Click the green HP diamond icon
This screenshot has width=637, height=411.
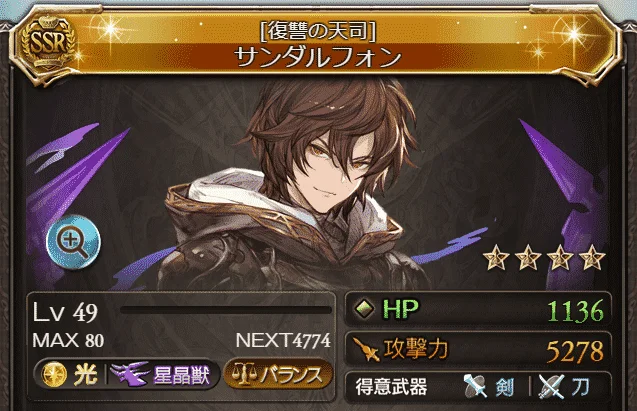click(365, 309)
